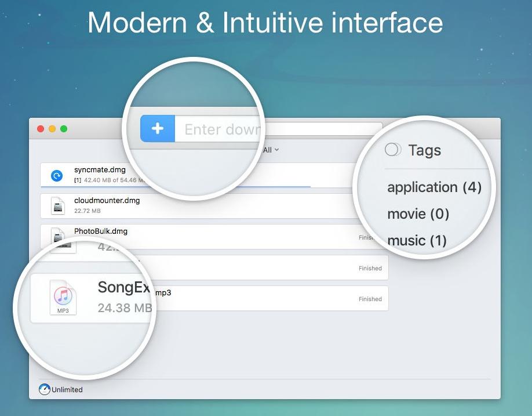Select the application (4) tag
This screenshot has width=532, height=416.
tap(434, 187)
